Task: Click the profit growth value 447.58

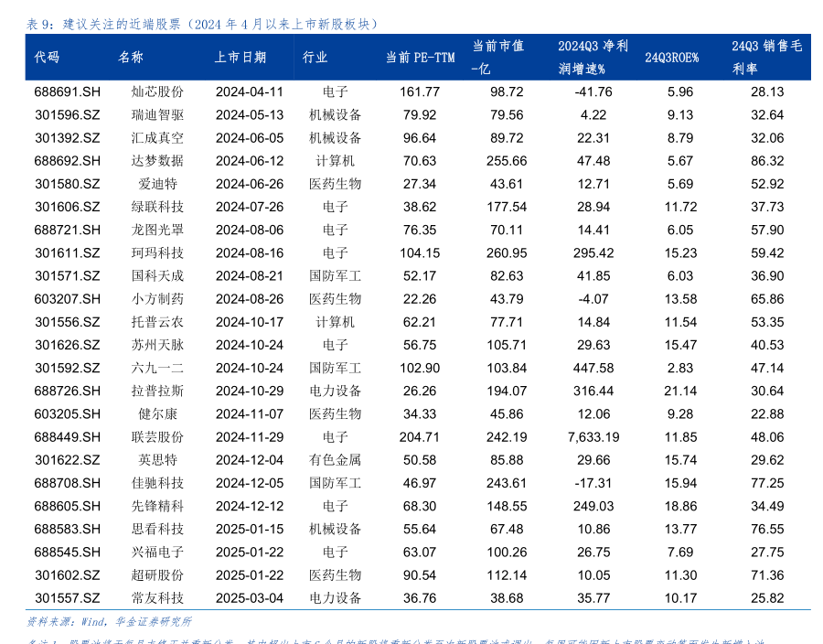Action: (593, 368)
